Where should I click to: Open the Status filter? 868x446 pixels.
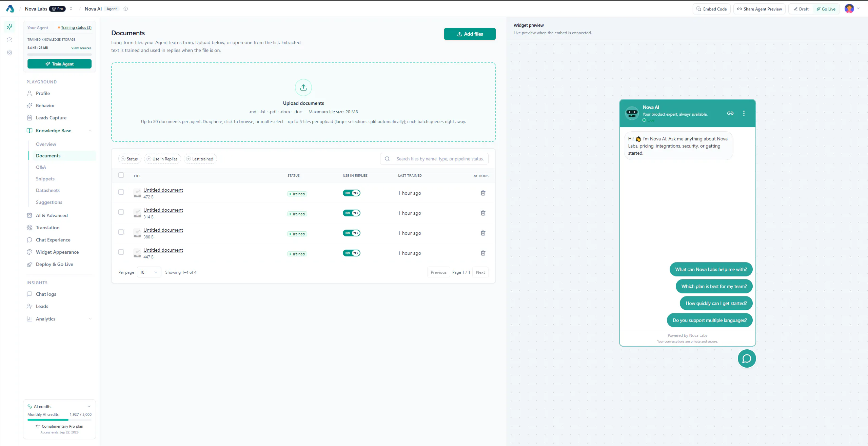point(130,159)
